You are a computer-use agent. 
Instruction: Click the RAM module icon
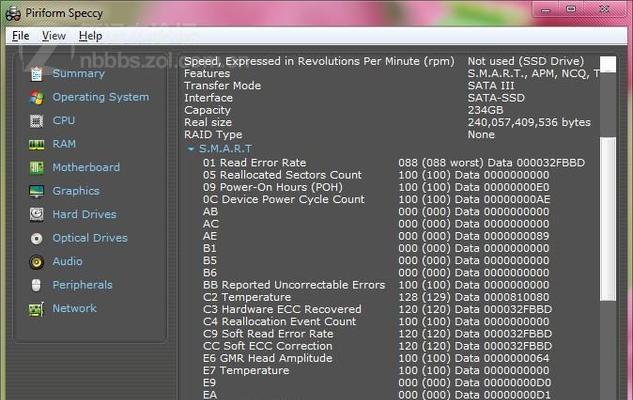pos(36,144)
